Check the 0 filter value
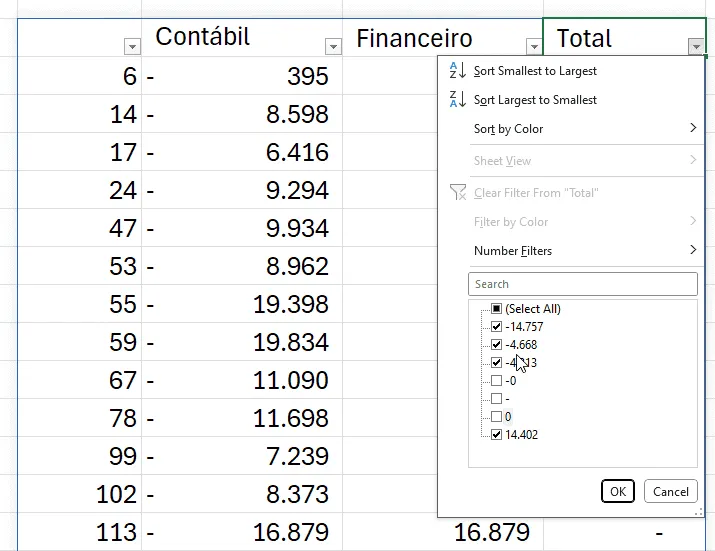715x551 pixels. point(497,416)
